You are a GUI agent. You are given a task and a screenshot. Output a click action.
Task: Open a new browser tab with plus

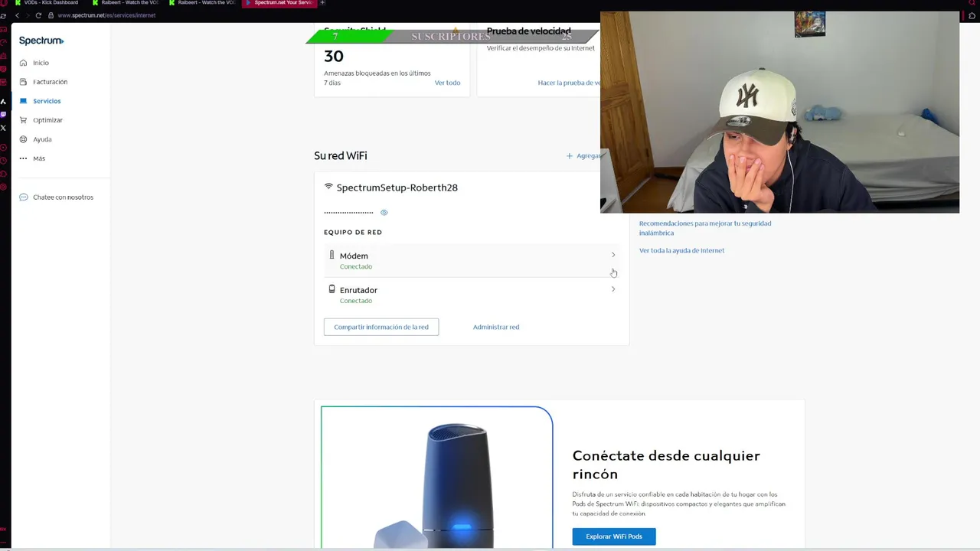click(322, 3)
